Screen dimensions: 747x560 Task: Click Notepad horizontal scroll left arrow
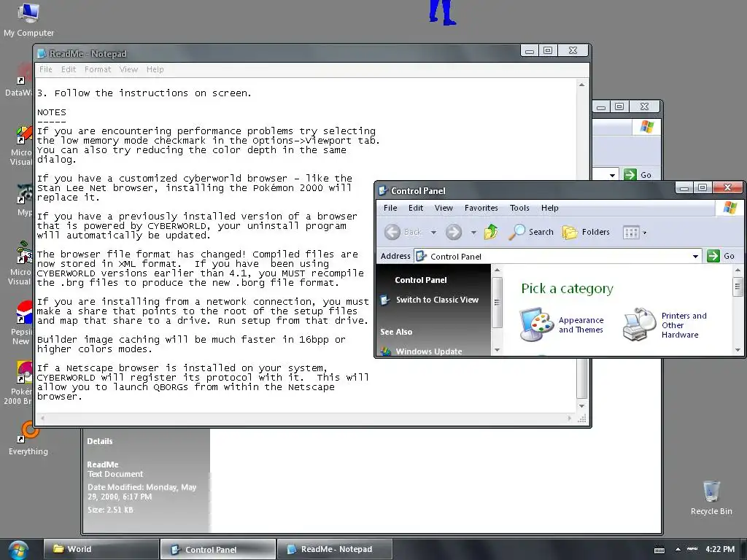point(42,418)
